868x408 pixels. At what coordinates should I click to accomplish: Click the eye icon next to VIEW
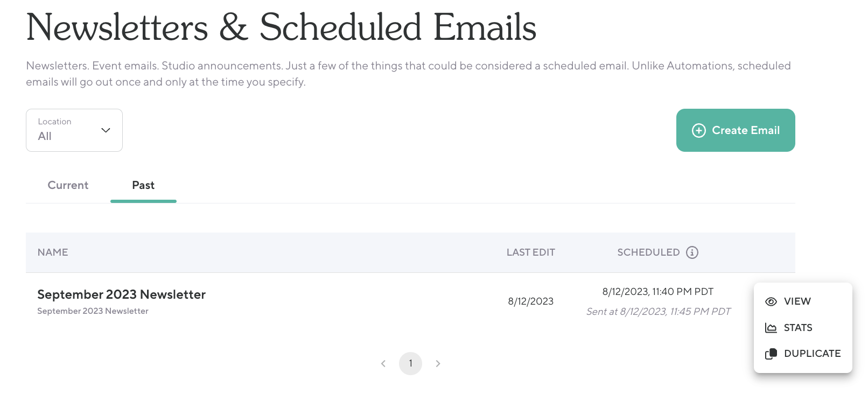point(771,302)
